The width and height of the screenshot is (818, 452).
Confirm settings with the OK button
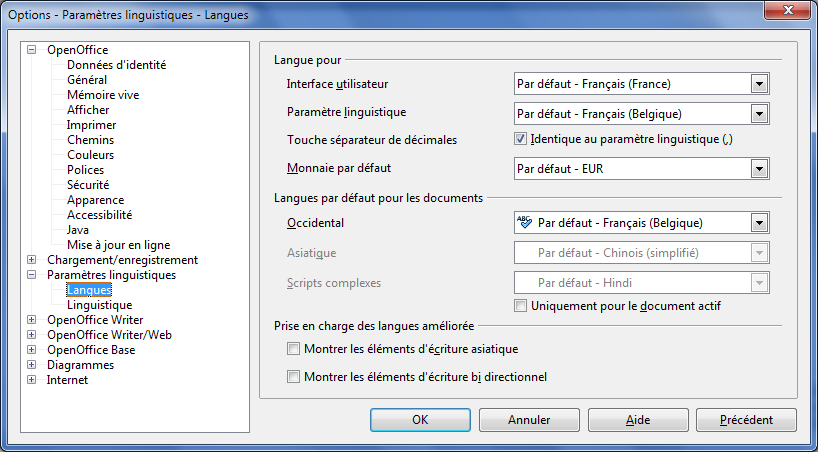click(x=420, y=420)
